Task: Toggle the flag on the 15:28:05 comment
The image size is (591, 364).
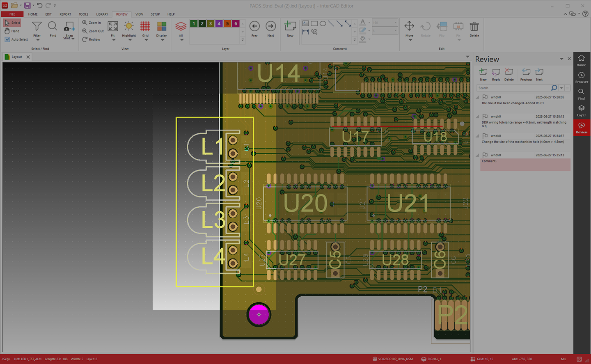Action: (485, 97)
